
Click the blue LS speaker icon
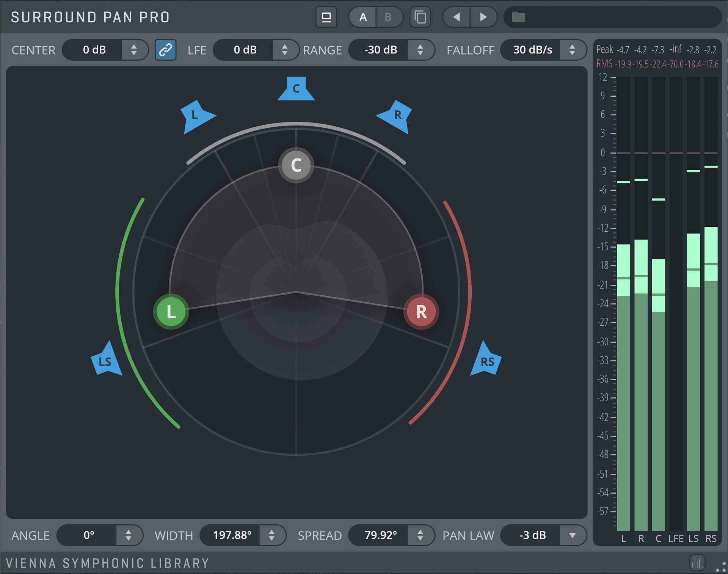point(106,361)
